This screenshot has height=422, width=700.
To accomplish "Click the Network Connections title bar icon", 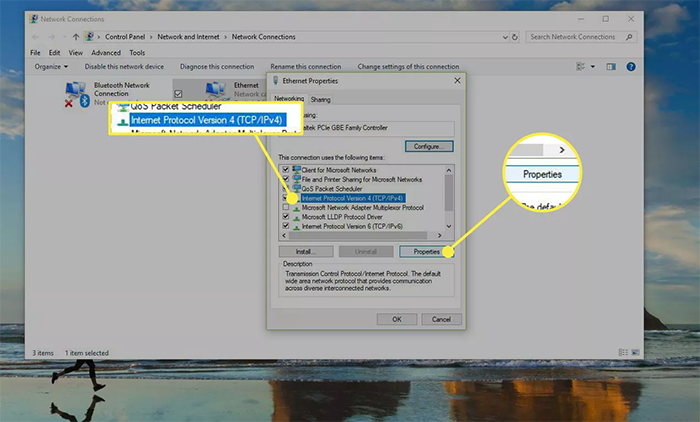I will tap(33, 19).
